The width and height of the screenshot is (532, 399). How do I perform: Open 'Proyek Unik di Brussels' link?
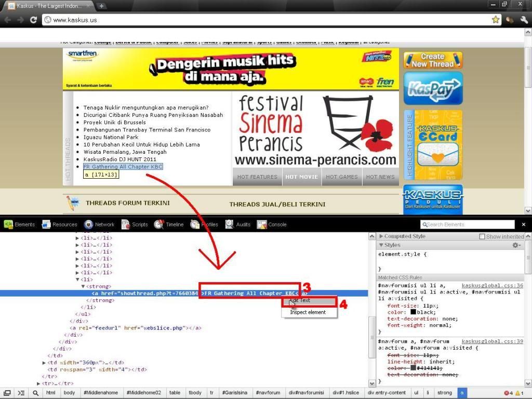click(x=115, y=122)
